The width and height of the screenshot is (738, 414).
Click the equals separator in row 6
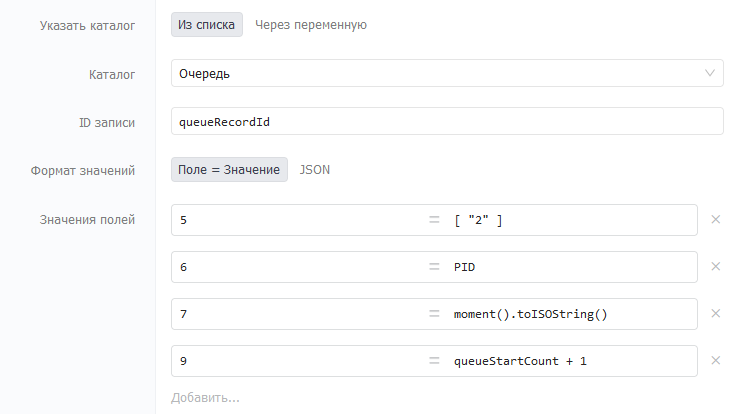434,267
